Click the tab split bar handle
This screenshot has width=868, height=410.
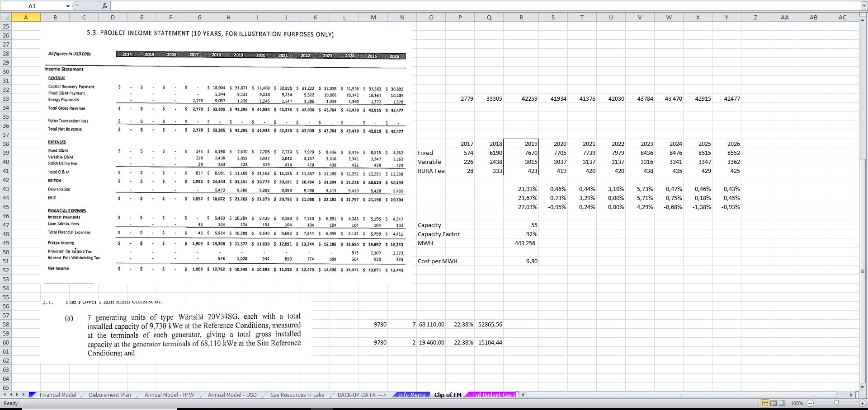click(518, 395)
